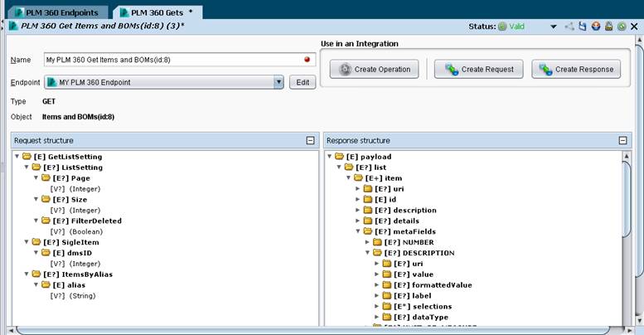
Task: Collapse the SigleItem tree node
Action: [x=27, y=241]
